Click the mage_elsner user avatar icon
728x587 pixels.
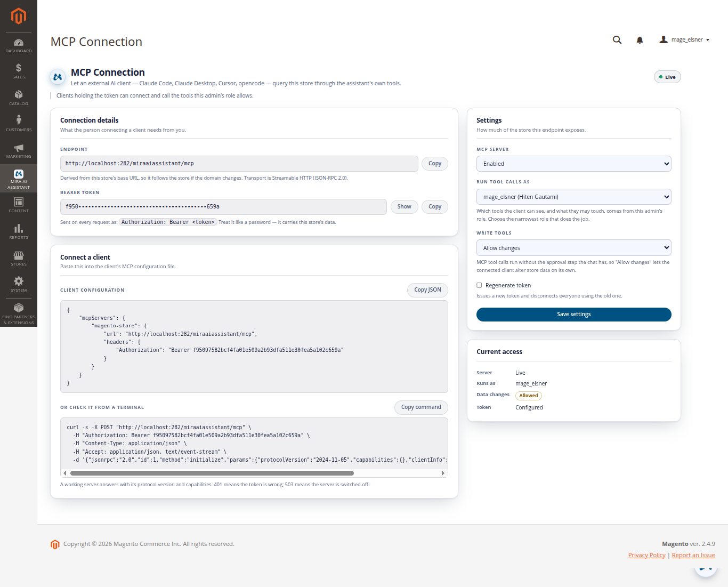(x=664, y=39)
